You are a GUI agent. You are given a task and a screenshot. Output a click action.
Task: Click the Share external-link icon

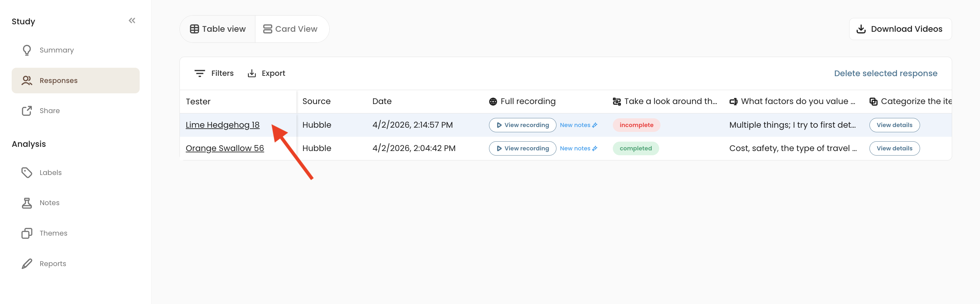coord(27,111)
